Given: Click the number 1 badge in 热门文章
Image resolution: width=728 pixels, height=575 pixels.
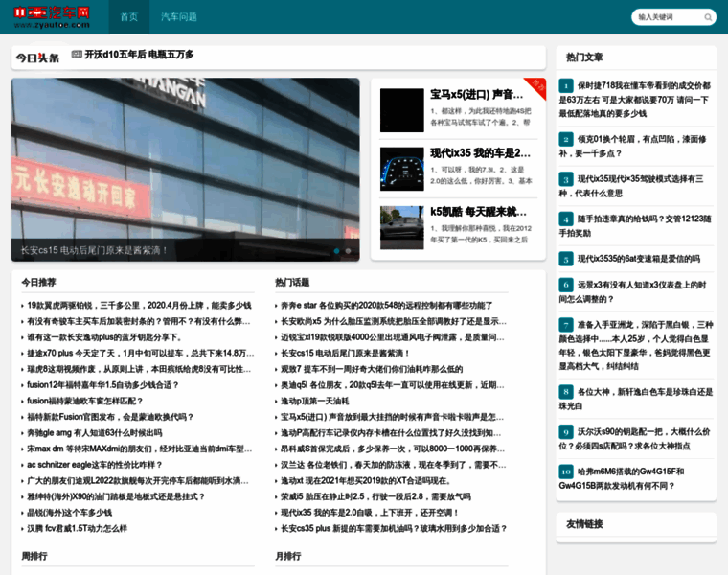Looking at the screenshot, I should pos(566,86).
